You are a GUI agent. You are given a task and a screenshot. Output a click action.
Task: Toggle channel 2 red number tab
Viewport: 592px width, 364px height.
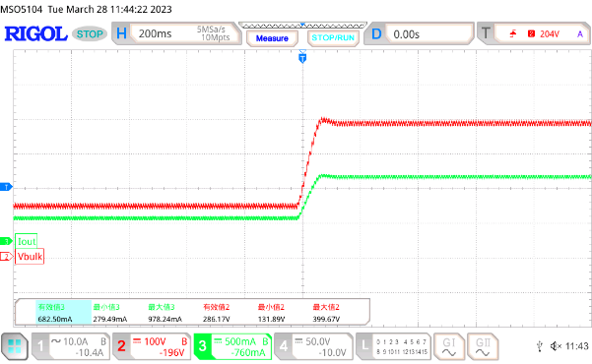[x=121, y=346]
